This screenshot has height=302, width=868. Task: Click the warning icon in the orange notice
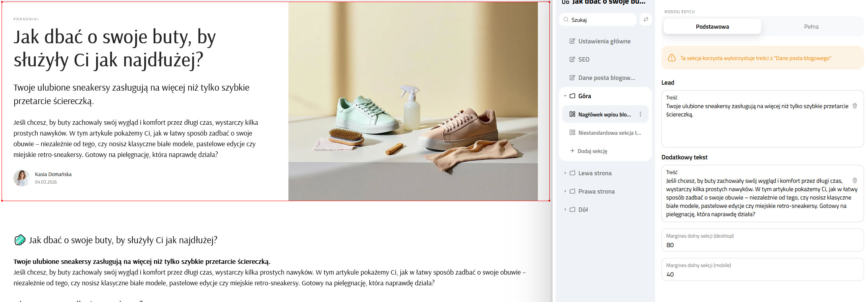(672, 58)
